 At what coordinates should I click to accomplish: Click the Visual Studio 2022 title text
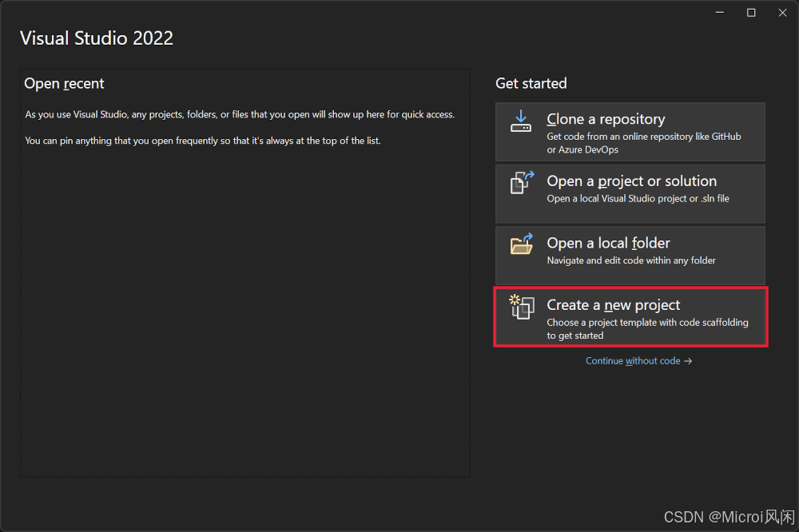pos(97,38)
